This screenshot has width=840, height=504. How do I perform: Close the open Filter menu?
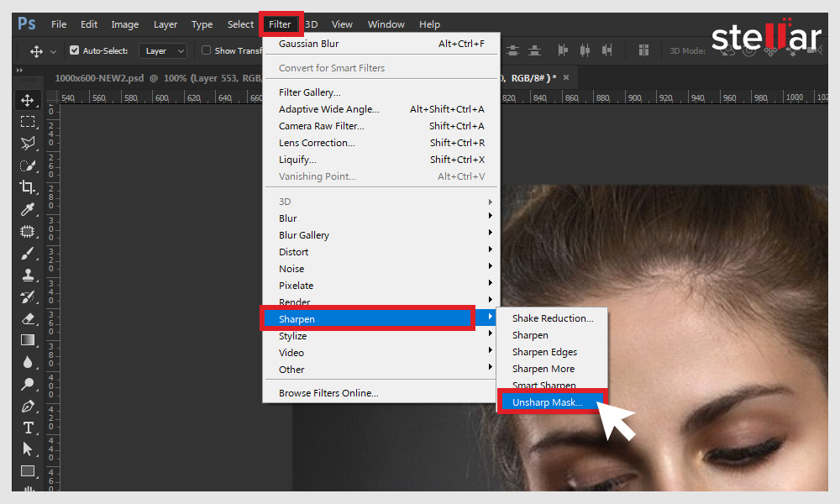[x=281, y=24]
